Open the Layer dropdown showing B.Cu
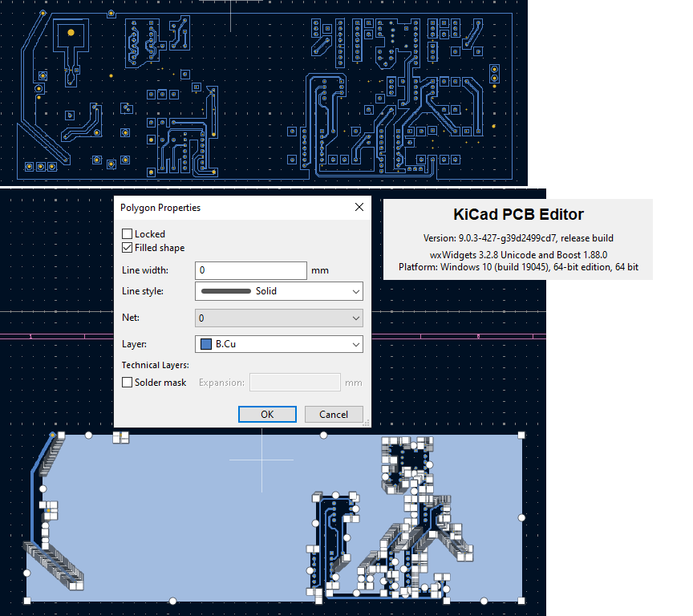 click(x=279, y=344)
